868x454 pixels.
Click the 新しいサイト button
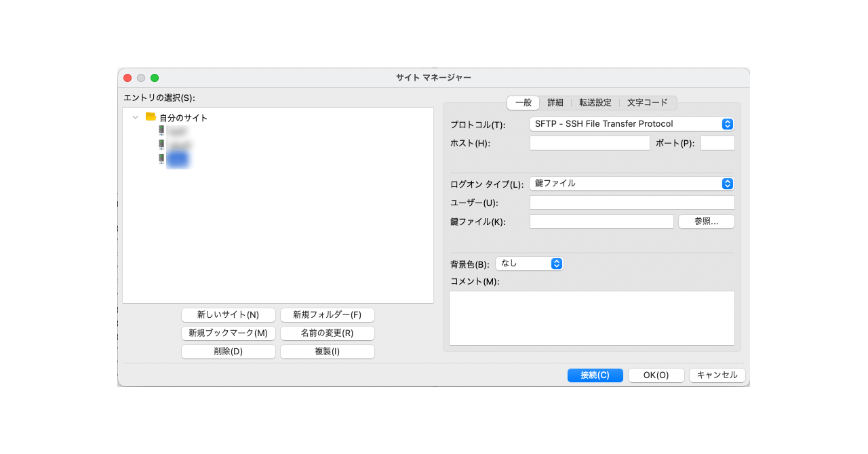tap(228, 315)
